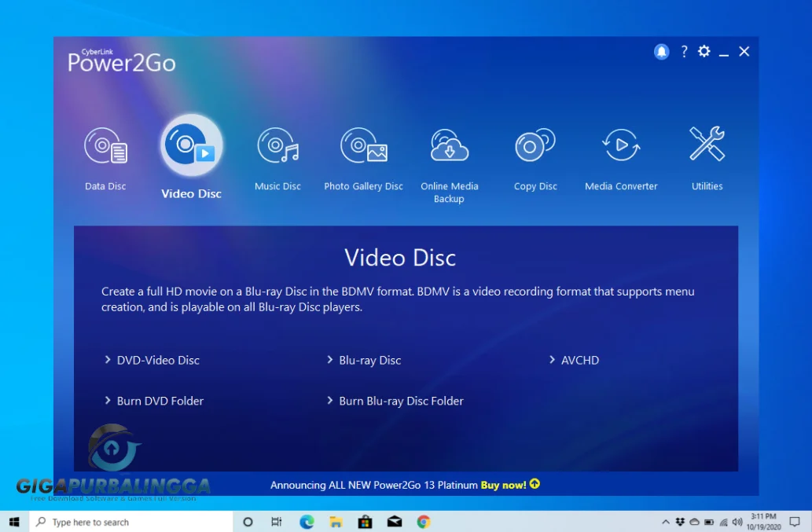Open the Media Converter tool

[621, 147]
